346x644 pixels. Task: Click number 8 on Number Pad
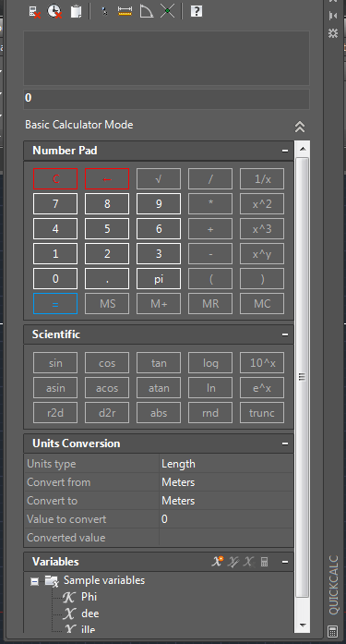click(107, 204)
